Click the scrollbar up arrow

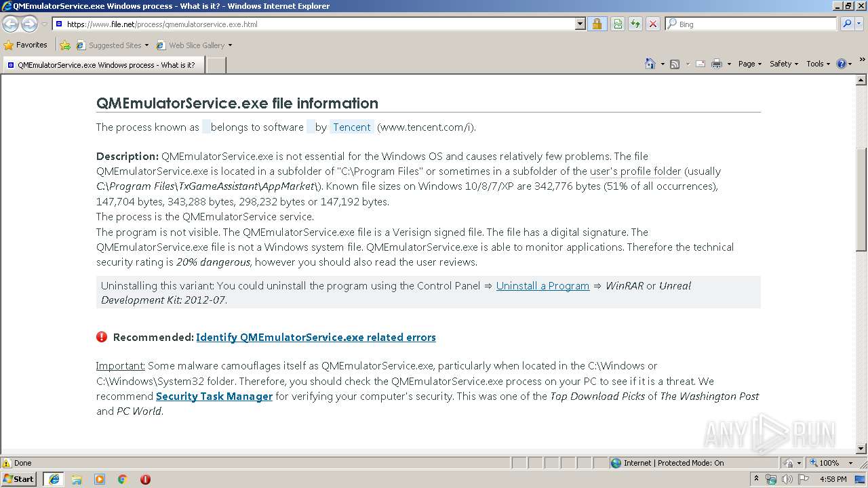click(861, 80)
